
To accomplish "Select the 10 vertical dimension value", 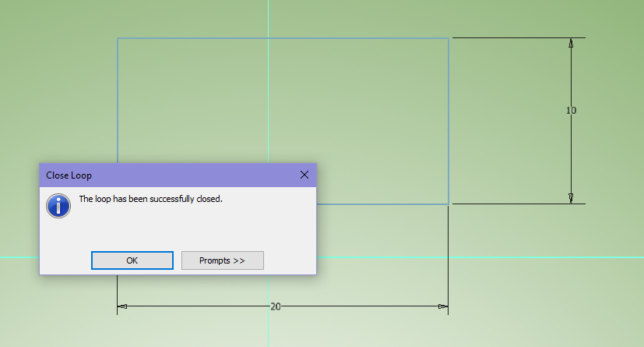I will click(571, 110).
